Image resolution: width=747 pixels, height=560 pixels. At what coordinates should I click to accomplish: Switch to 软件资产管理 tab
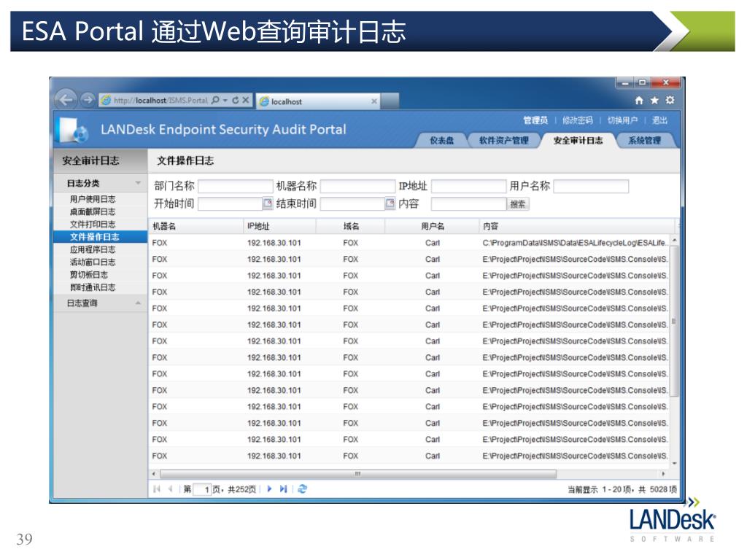point(503,141)
